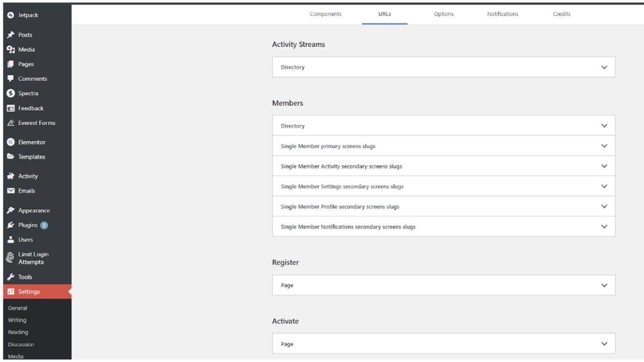Open Tools using the wrench icon

(x=10, y=277)
